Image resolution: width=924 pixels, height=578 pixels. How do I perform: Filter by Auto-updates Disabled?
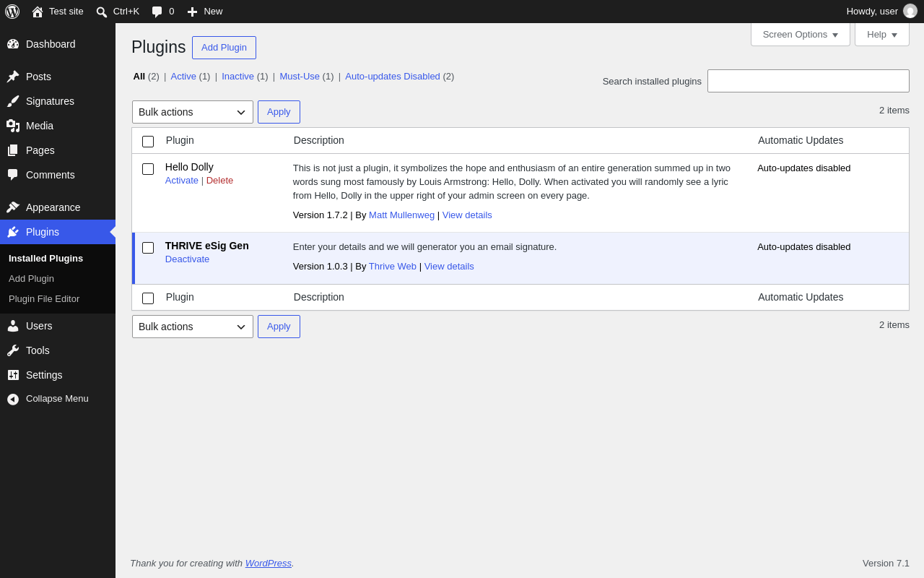pos(393,77)
